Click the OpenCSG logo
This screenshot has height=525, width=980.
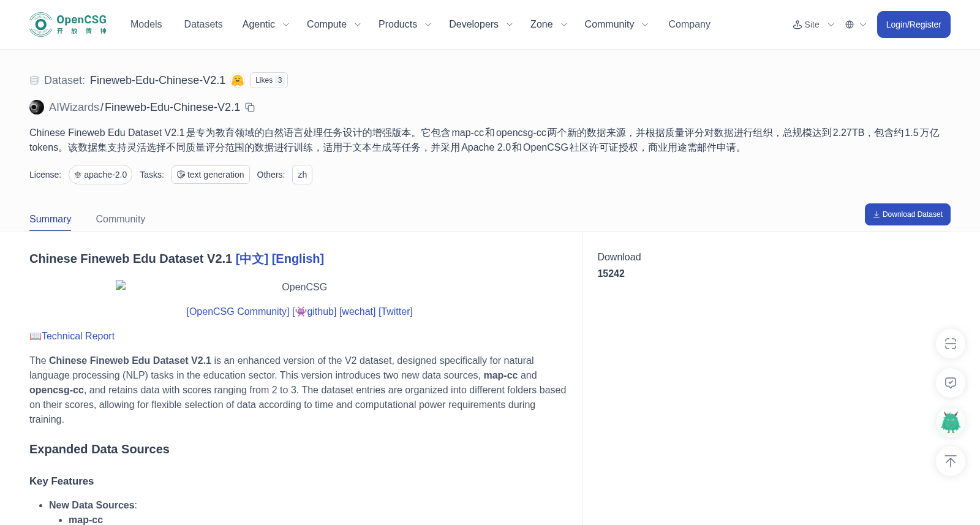[x=69, y=25]
